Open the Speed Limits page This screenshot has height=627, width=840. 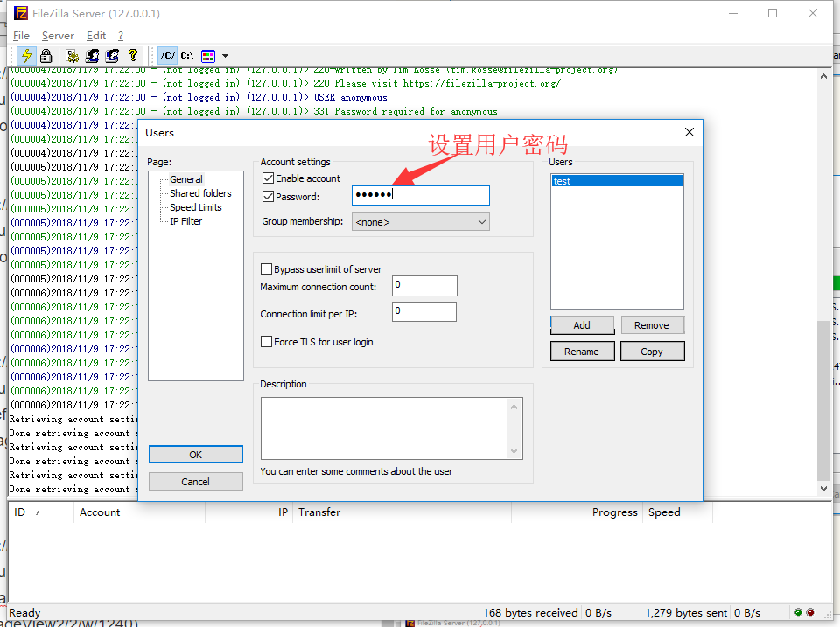[195, 207]
